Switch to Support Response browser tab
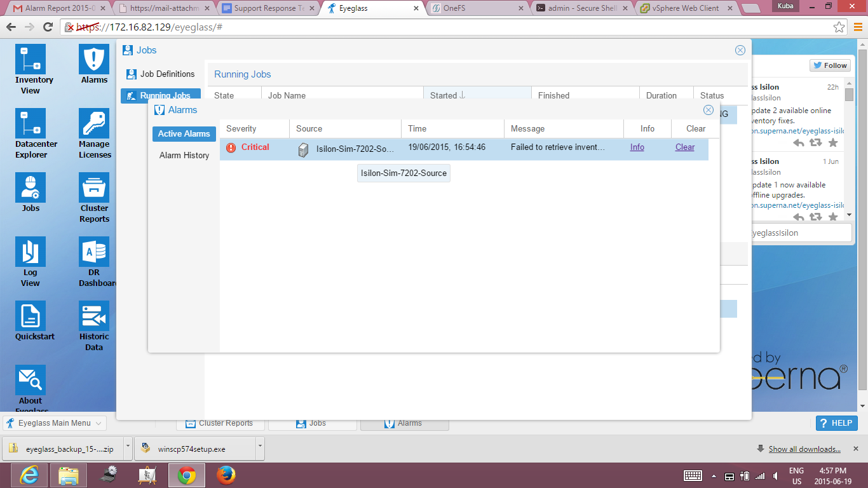Screen dimensions: 868x488 (268, 8)
